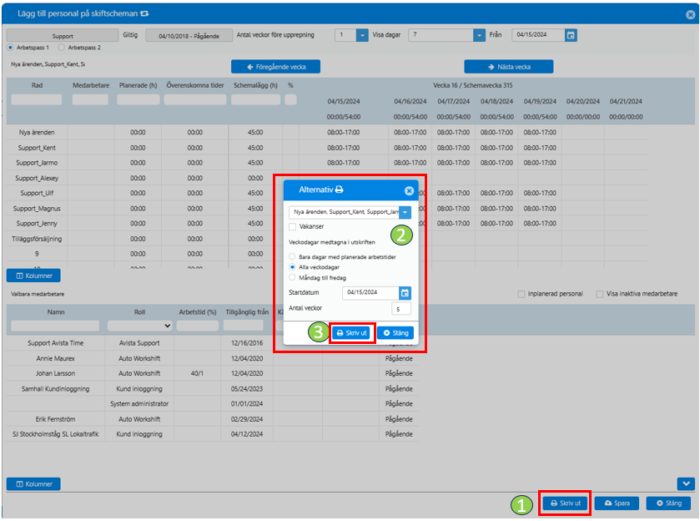Click the Startdatum date input
This screenshot has width=700, height=521.
[371, 293]
